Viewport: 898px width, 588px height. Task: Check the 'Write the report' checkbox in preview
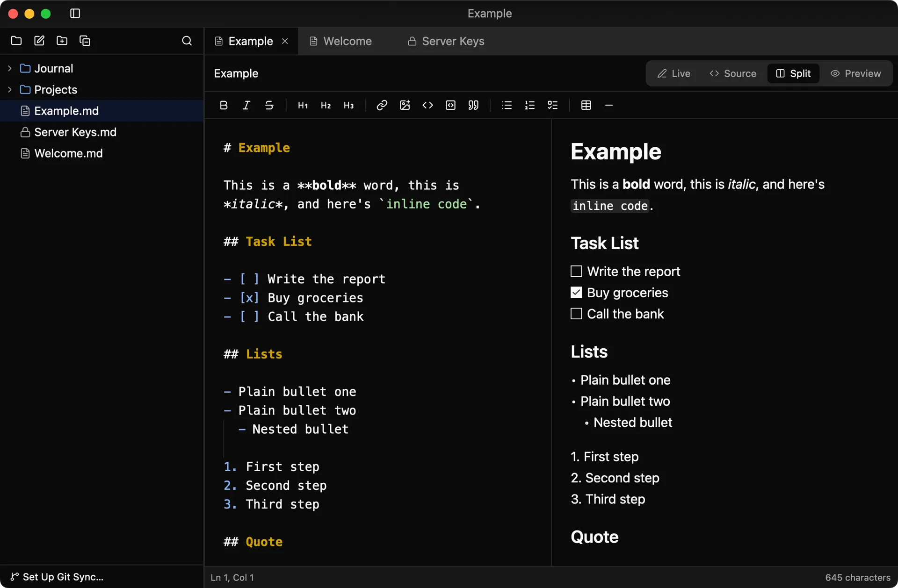576,271
